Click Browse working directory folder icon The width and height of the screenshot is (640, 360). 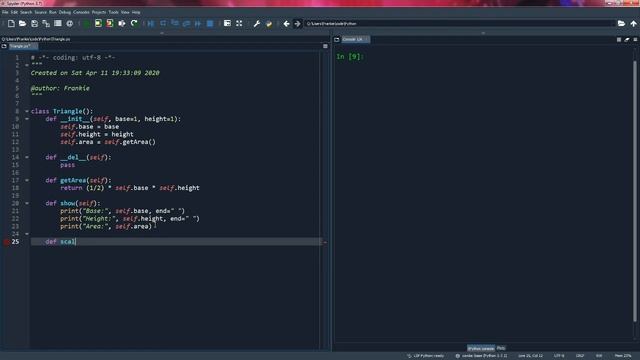(621, 24)
